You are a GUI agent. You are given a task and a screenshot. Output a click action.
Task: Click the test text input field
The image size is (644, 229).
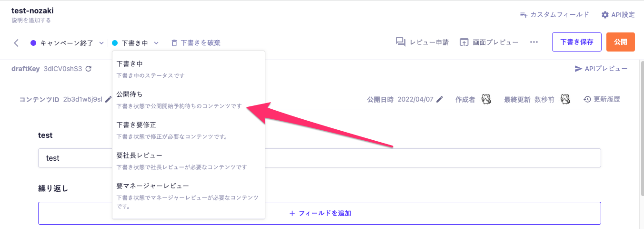click(429, 158)
